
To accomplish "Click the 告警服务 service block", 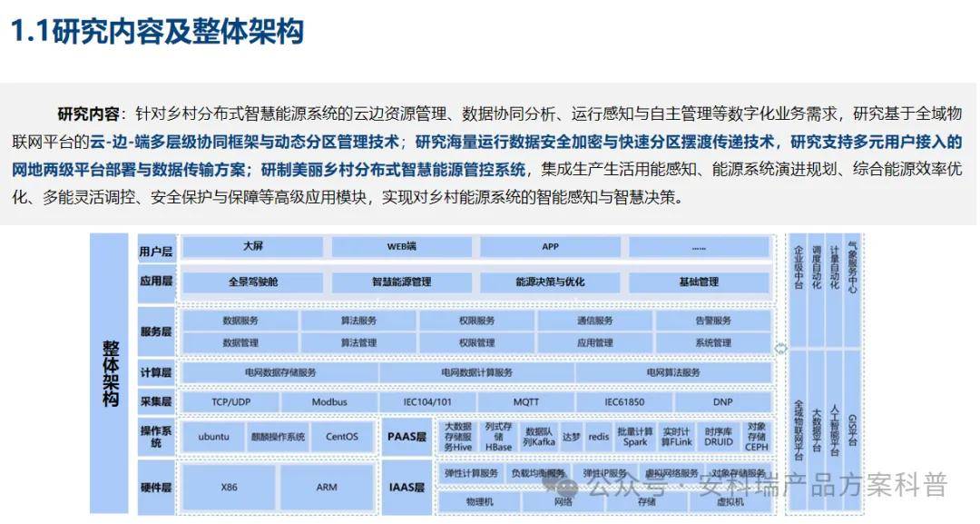I will (712, 321).
